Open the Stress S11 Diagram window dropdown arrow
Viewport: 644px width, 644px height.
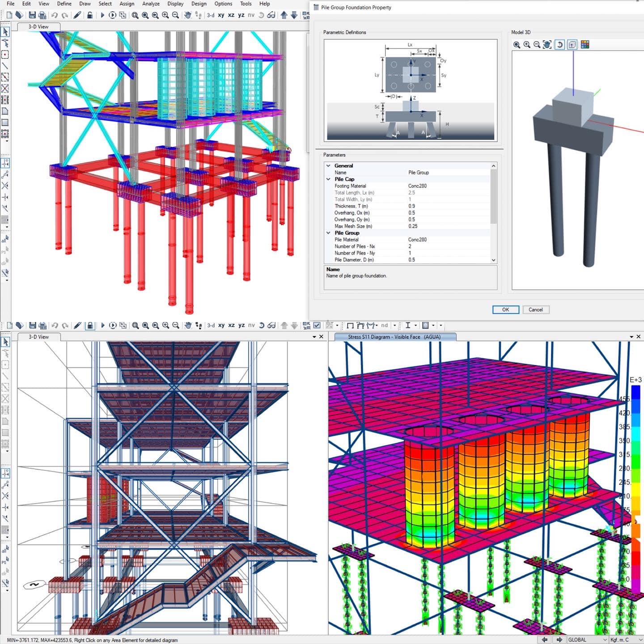tap(631, 337)
